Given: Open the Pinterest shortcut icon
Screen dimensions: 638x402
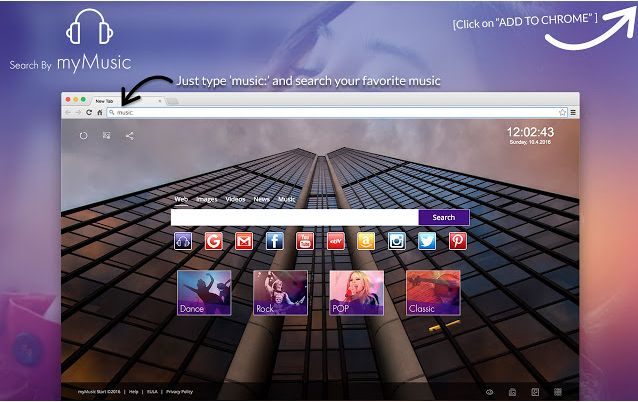Looking at the screenshot, I should 458,241.
